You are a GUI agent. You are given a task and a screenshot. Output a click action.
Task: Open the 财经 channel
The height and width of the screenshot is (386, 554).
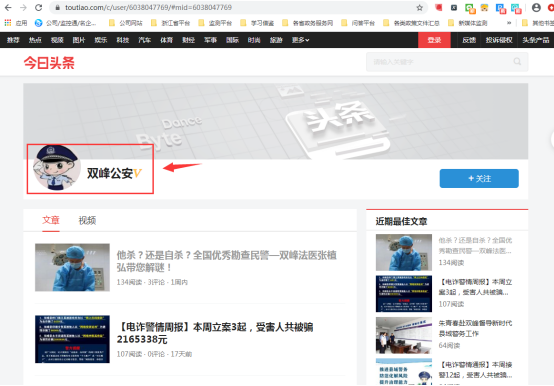(x=188, y=40)
